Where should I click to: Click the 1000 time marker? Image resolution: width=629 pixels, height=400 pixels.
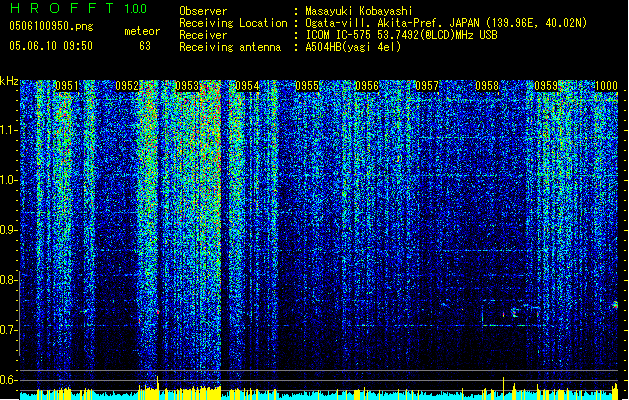coord(606,86)
